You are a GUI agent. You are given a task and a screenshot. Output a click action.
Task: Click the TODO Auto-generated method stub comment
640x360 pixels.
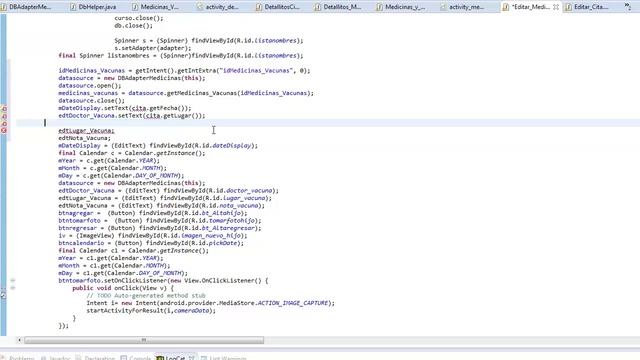click(x=146, y=296)
